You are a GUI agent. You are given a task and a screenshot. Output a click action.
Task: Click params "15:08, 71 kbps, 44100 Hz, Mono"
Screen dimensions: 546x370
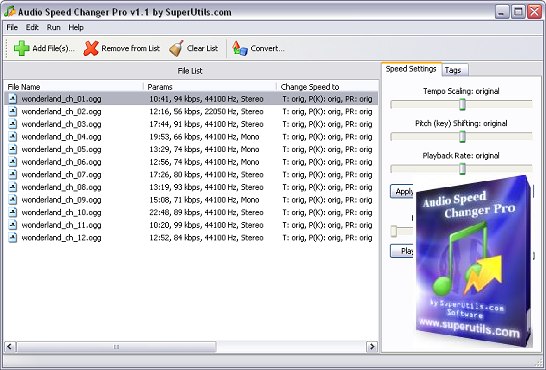point(204,200)
